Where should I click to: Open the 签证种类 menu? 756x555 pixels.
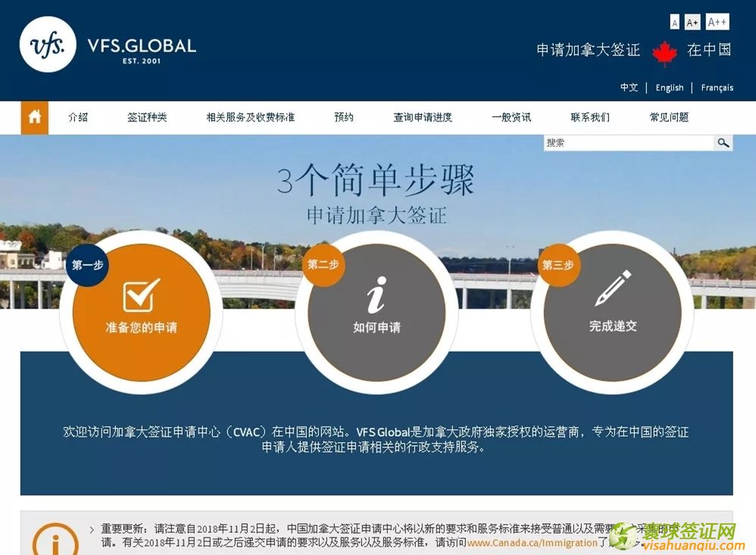point(147,118)
